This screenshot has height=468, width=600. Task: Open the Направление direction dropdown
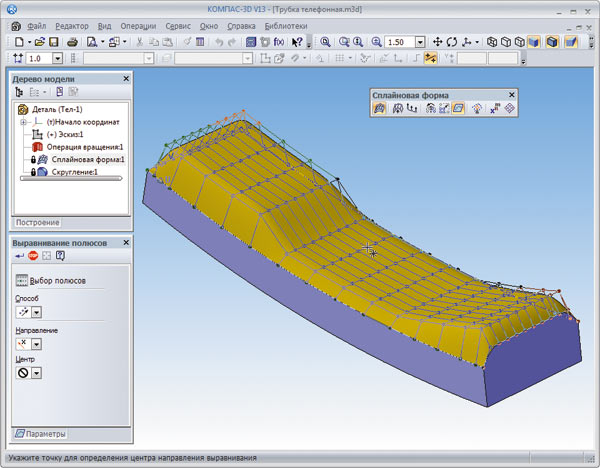click(36, 343)
